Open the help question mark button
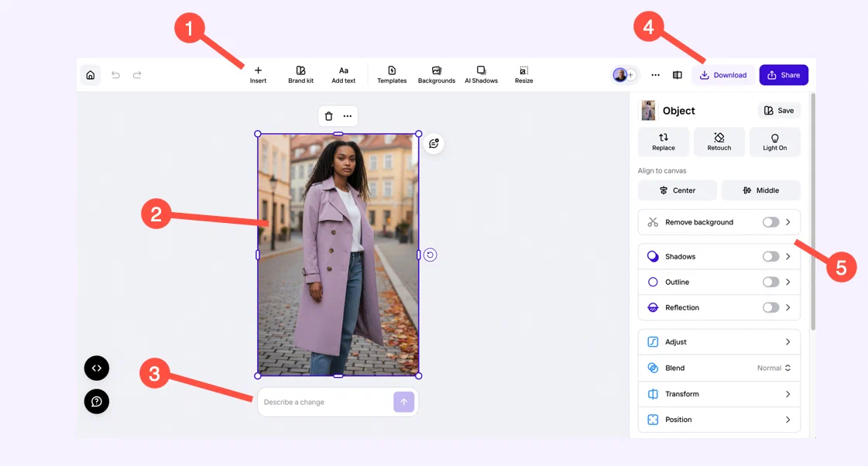The height and width of the screenshot is (466, 868). (96, 401)
